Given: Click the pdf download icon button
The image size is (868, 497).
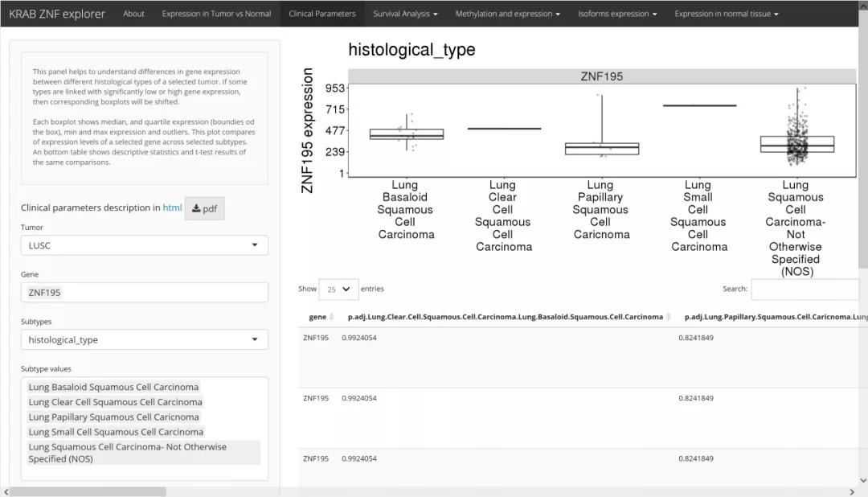Looking at the screenshot, I should (x=204, y=208).
